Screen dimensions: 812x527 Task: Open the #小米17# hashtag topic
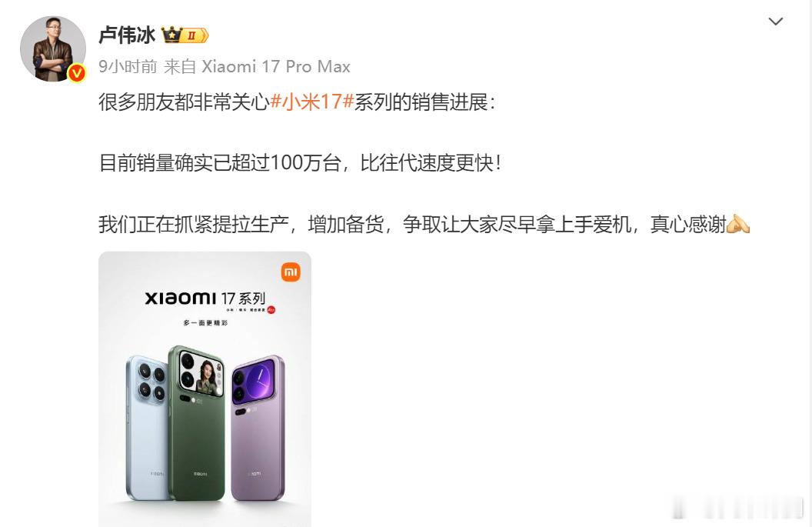(311, 102)
